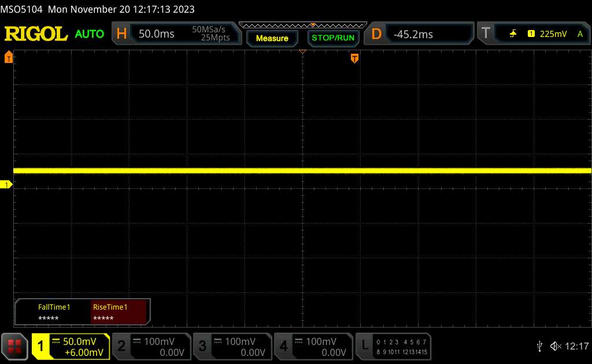Open the Measure menu
Screen dimensions: 592x364
tap(272, 38)
